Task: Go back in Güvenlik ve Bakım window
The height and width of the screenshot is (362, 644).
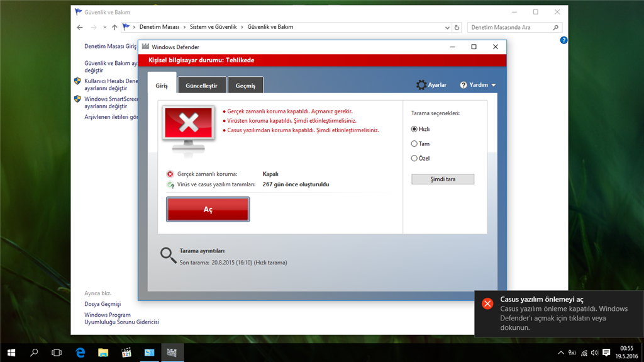Action: [80, 27]
